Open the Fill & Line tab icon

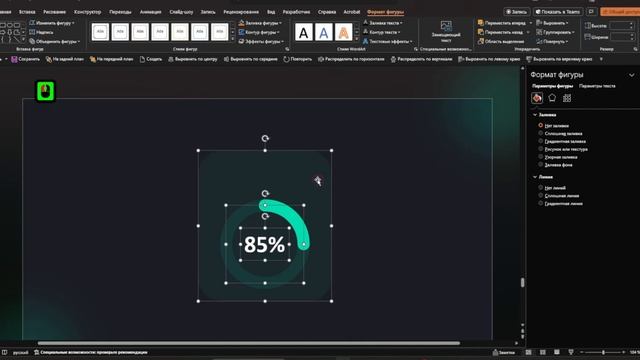tap(537, 98)
